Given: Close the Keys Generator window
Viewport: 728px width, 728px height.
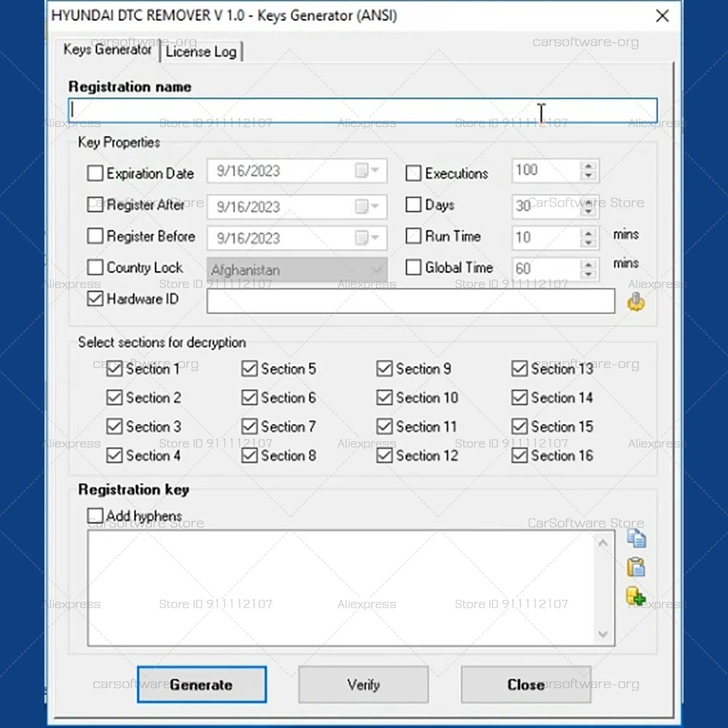Looking at the screenshot, I should click(x=662, y=16).
